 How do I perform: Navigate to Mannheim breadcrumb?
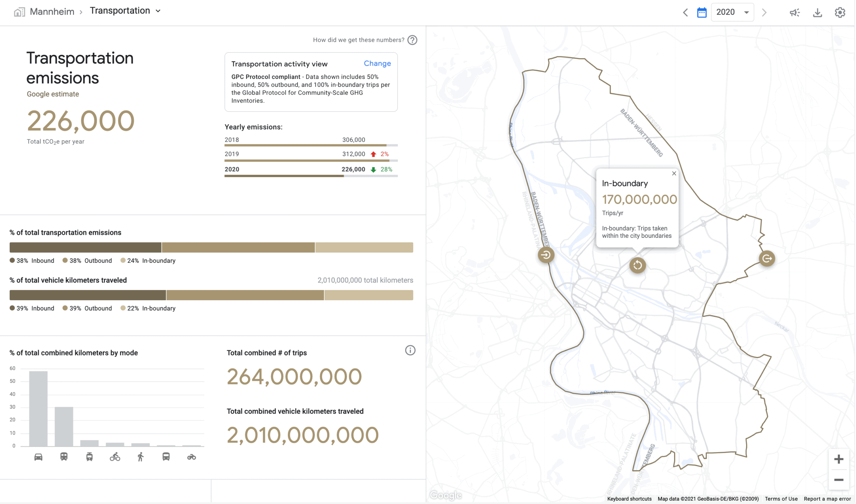pos(52,12)
